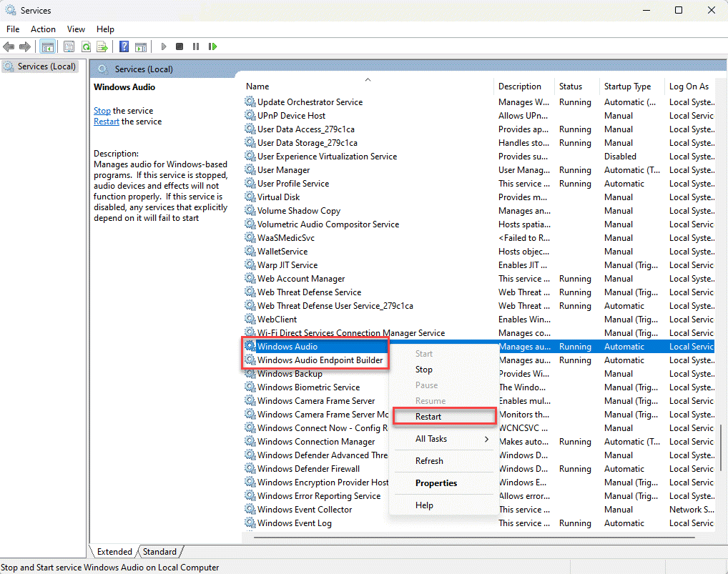Select Properties from the context menu

[x=436, y=483]
